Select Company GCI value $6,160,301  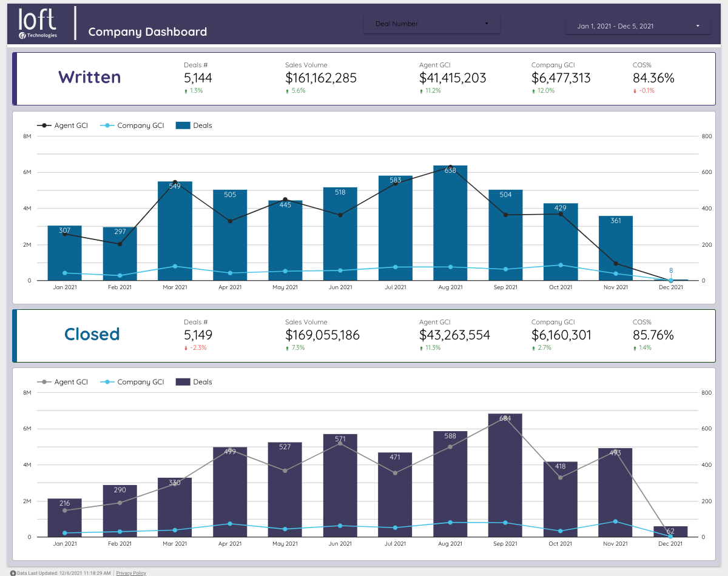point(562,335)
